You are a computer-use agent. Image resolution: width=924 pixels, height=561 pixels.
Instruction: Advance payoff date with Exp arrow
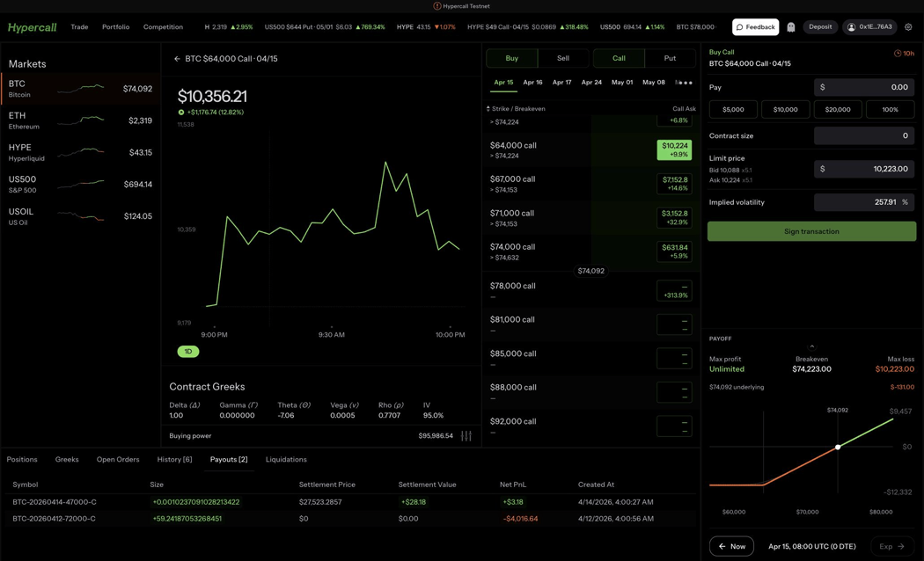tap(891, 546)
